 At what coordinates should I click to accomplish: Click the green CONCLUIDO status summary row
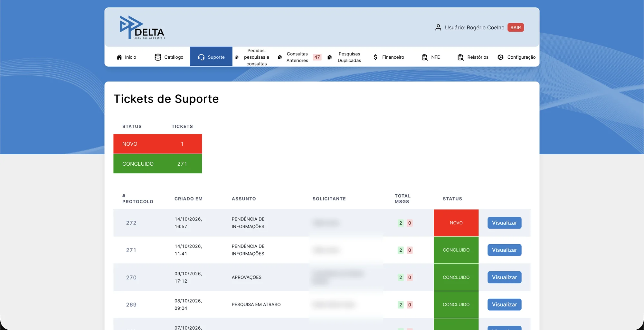click(157, 164)
